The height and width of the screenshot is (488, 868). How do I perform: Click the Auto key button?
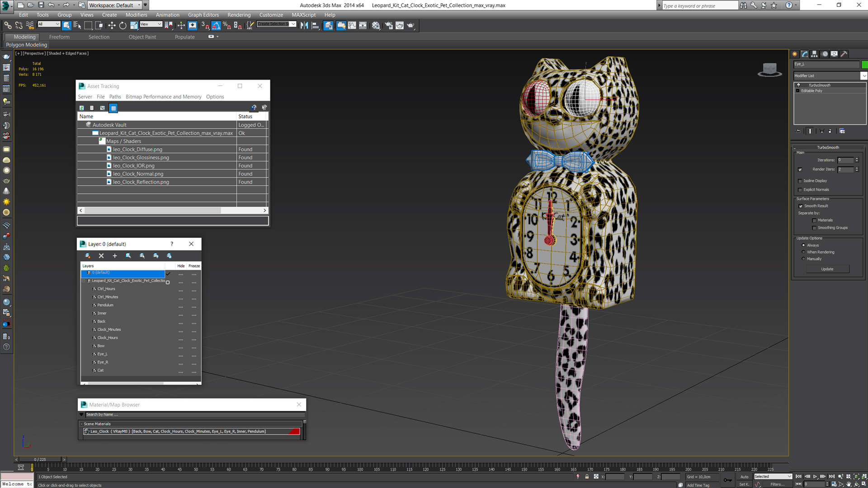(x=744, y=477)
